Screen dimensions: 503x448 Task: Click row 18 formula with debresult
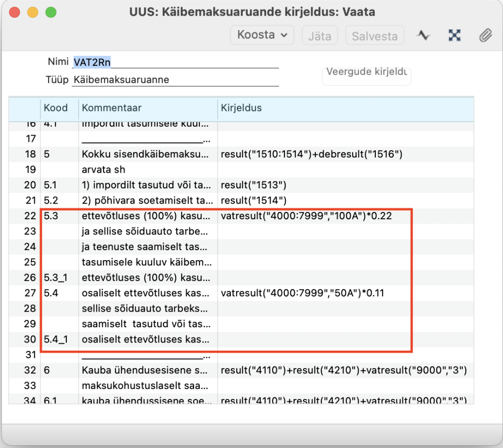coord(312,155)
